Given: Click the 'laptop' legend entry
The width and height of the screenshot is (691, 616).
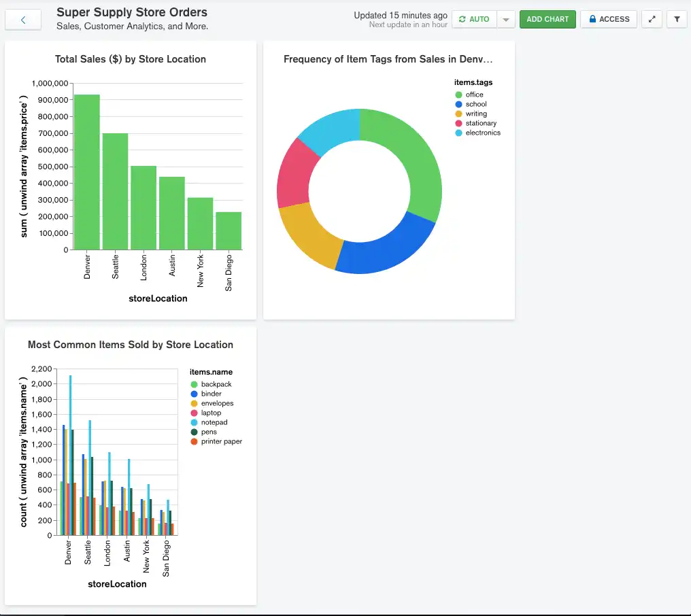Looking at the screenshot, I should tap(209, 413).
